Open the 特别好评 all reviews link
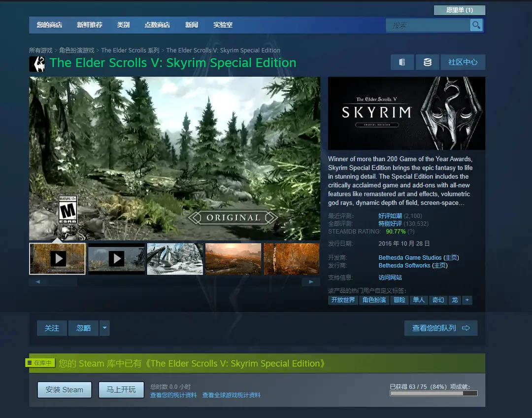Screen dimensions: 532x418 click(390, 224)
